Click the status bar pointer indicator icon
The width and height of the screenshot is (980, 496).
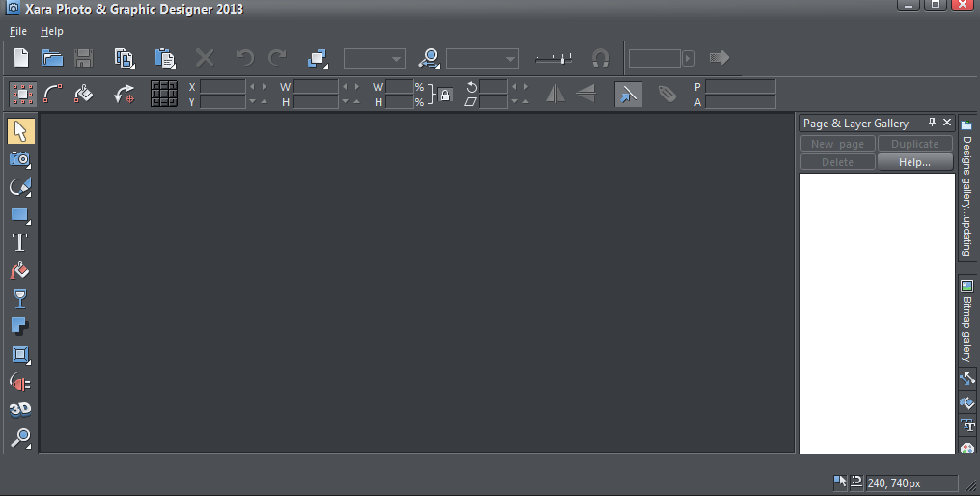pos(840,482)
